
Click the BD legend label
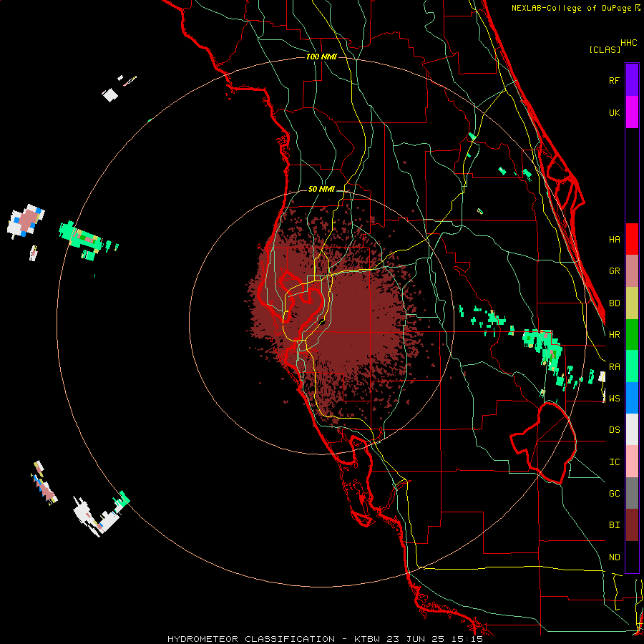point(615,303)
